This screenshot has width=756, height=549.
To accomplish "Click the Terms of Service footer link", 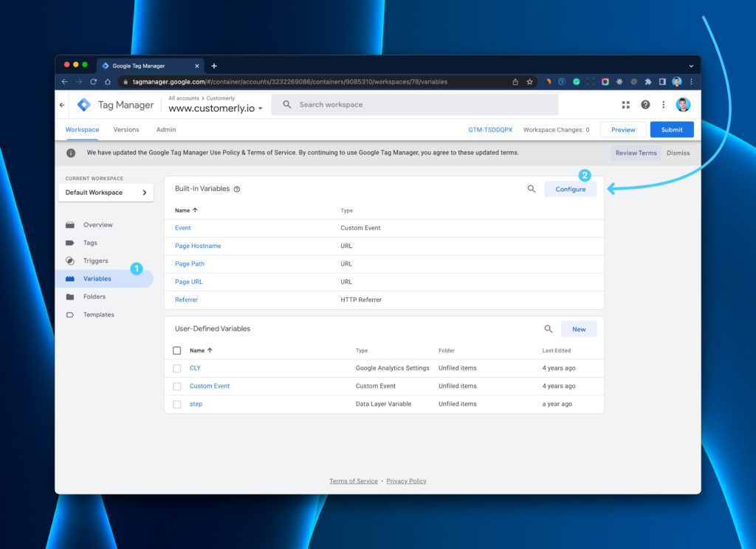I will pyautogui.click(x=354, y=481).
